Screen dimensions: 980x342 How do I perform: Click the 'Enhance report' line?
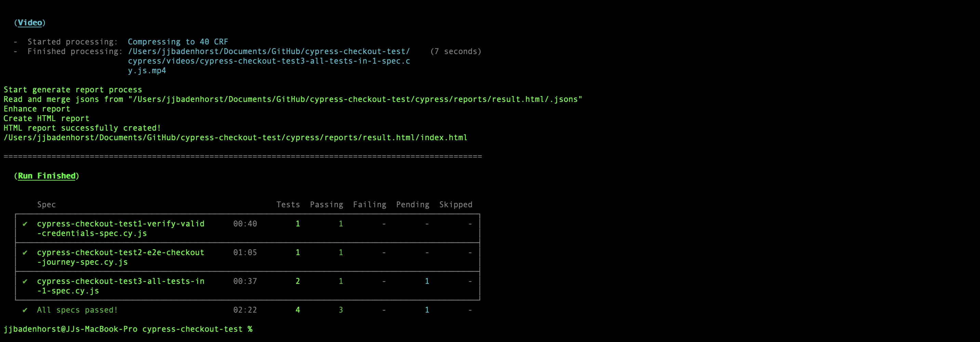[37, 109]
